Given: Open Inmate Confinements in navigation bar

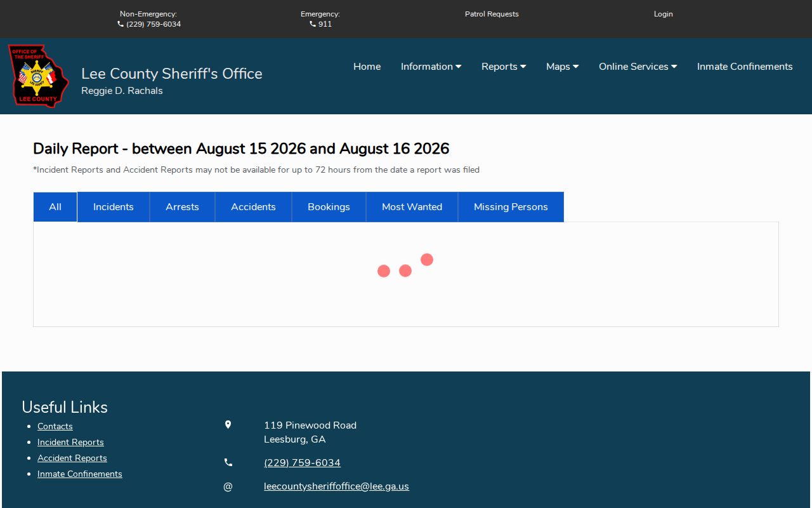Looking at the screenshot, I should 745,67.
